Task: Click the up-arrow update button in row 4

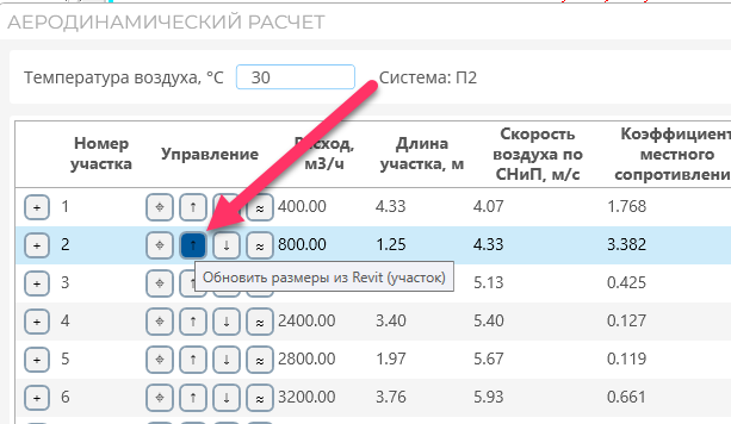Action: (193, 322)
